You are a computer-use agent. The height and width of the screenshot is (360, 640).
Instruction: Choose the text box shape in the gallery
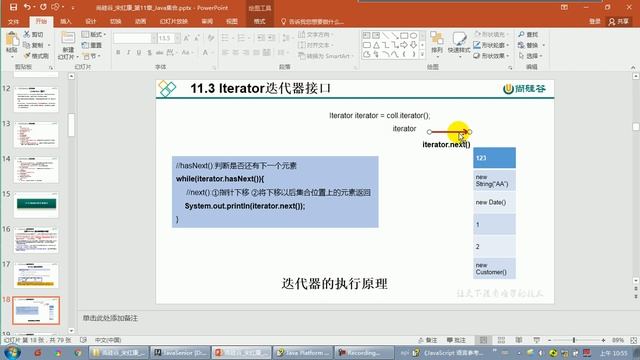(x=367, y=36)
